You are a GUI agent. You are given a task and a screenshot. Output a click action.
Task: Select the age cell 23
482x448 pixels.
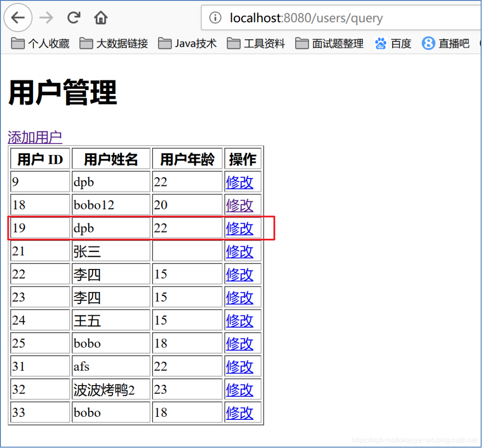pos(187,390)
